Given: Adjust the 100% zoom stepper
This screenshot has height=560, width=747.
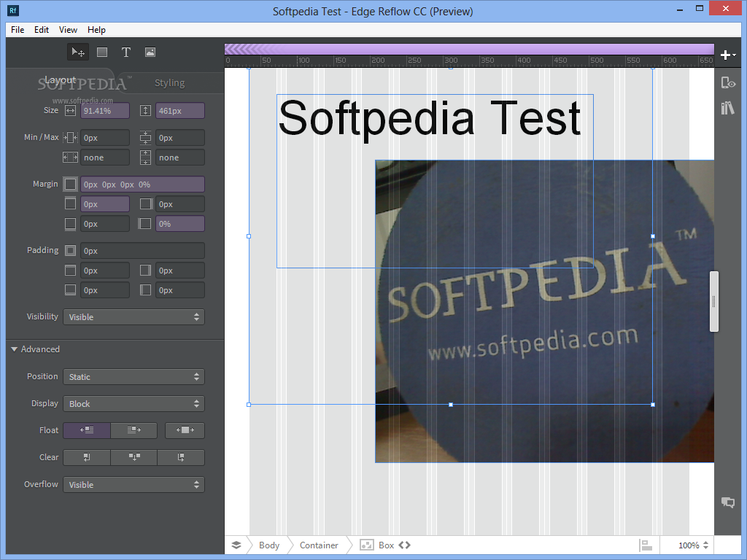Looking at the screenshot, I should [705, 545].
